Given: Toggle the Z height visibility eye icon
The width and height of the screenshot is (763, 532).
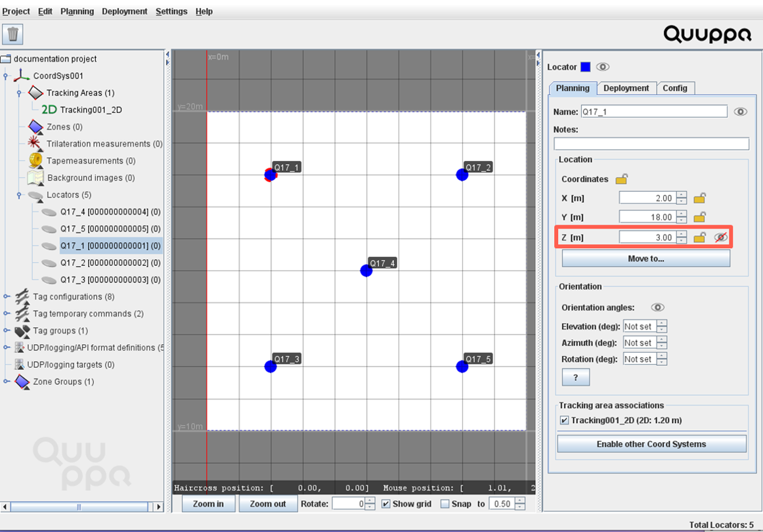Looking at the screenshot, I should (x=721, y=237).
